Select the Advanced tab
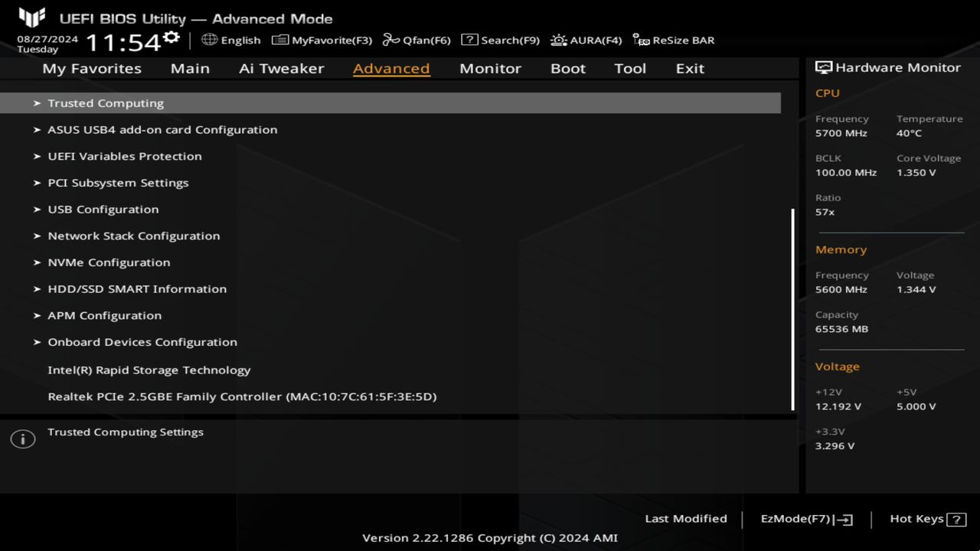This screenshot has width=980, height=551. (391, 68)
